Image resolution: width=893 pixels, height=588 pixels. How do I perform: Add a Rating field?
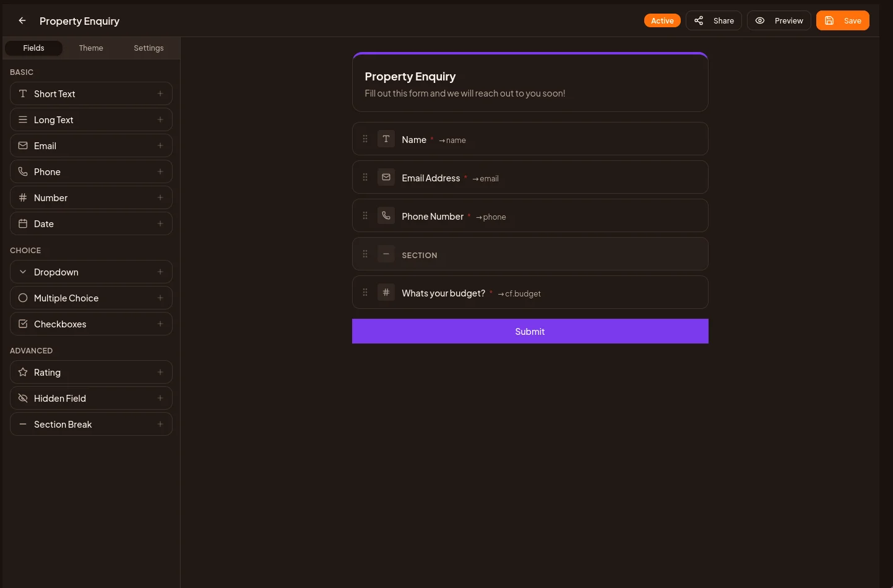[x=91, y=372]
